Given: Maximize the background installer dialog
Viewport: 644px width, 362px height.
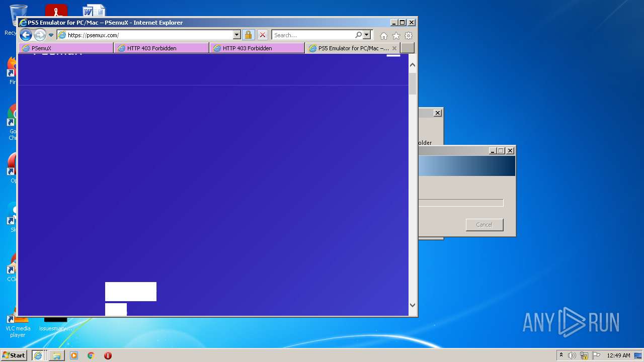Looking at the screenshot, I should point(501,151).
